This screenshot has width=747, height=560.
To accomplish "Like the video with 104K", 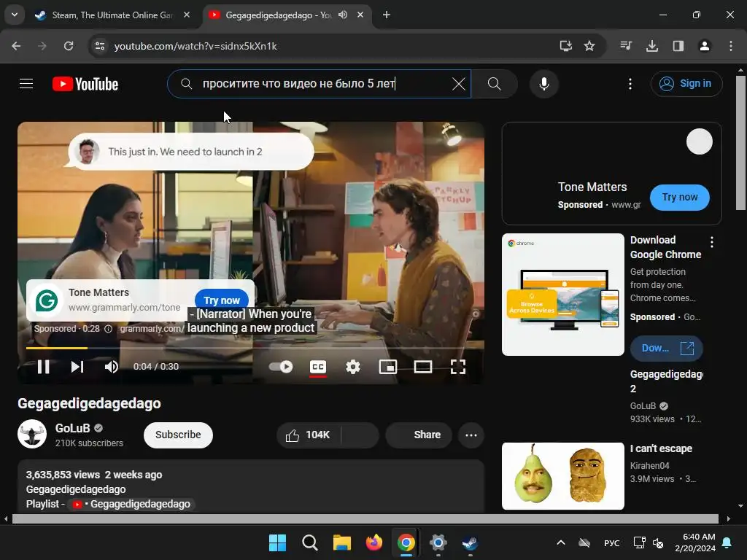I will [307, 435].
